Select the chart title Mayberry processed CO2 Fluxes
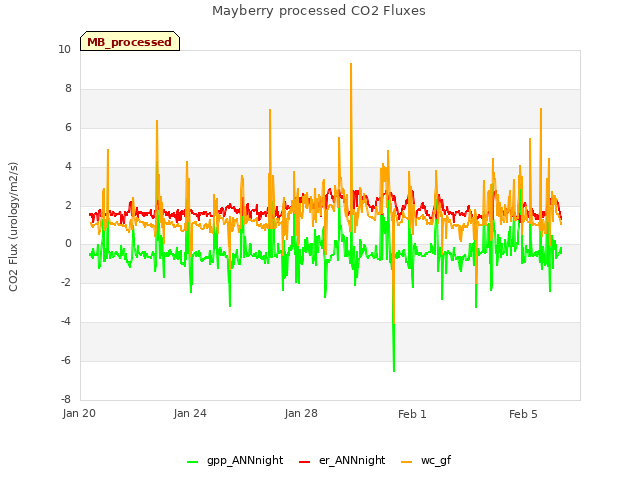This screenshot has width=640, height=480. (319, 11)
